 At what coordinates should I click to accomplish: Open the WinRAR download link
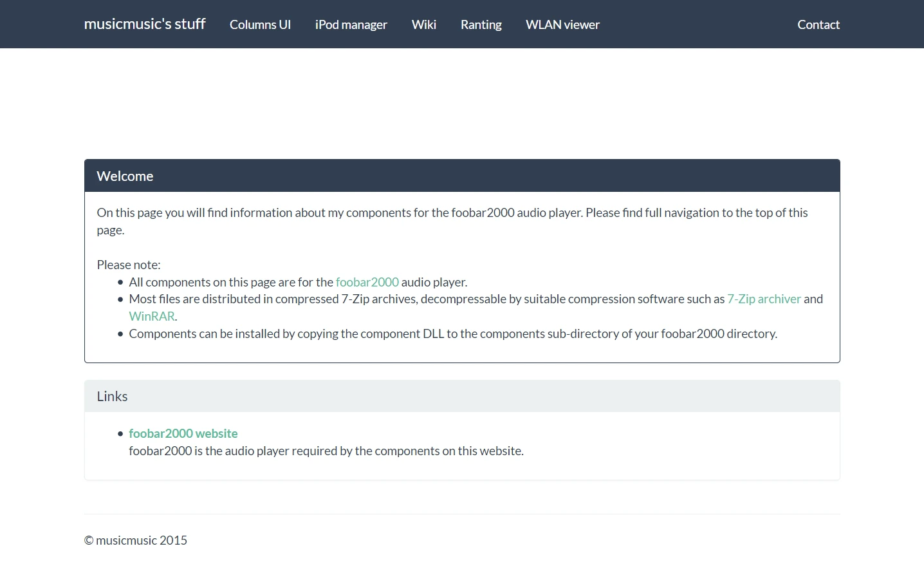[x=152, y=315]
